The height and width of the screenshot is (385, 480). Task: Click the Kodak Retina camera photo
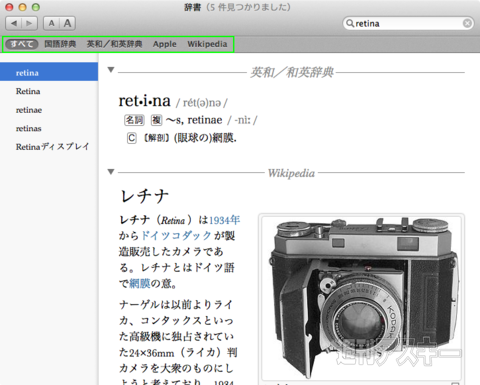(x=362, y=297)
